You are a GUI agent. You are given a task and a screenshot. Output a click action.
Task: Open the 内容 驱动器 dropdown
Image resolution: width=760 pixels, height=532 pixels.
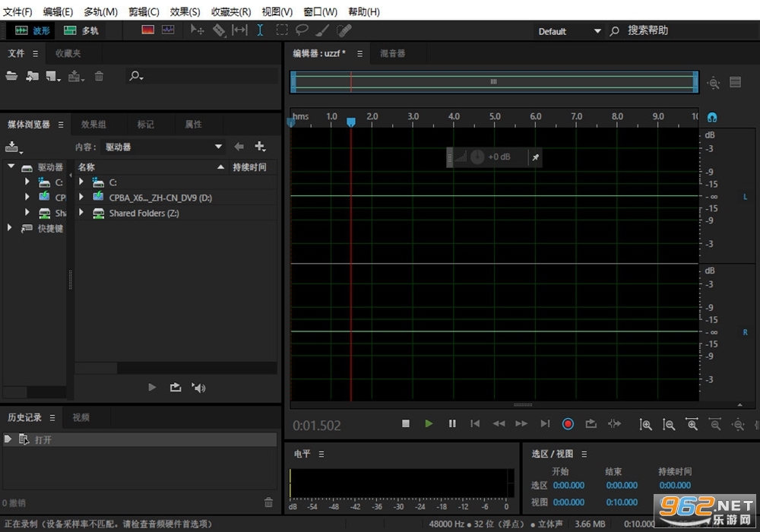tap(163, 147)
